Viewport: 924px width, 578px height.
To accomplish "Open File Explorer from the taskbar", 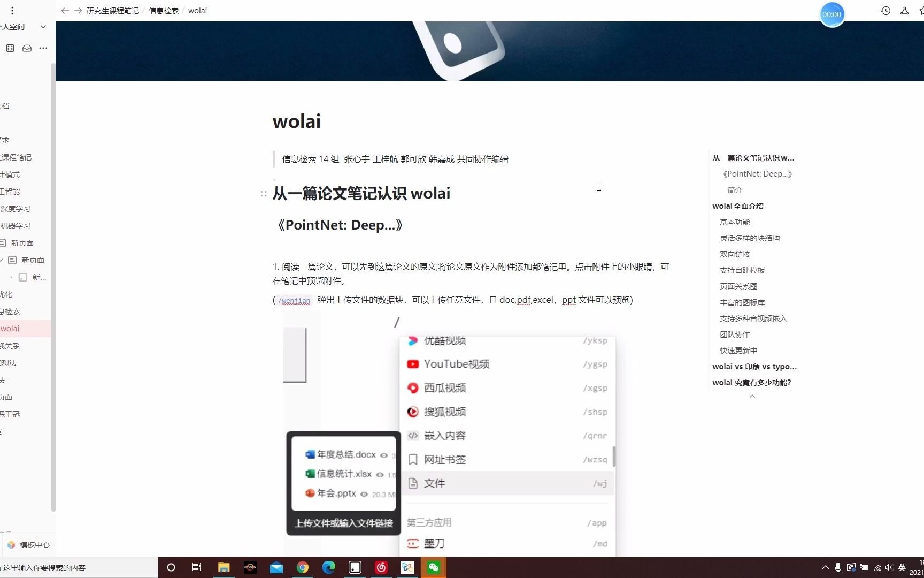I will click(x=224, y=567).
